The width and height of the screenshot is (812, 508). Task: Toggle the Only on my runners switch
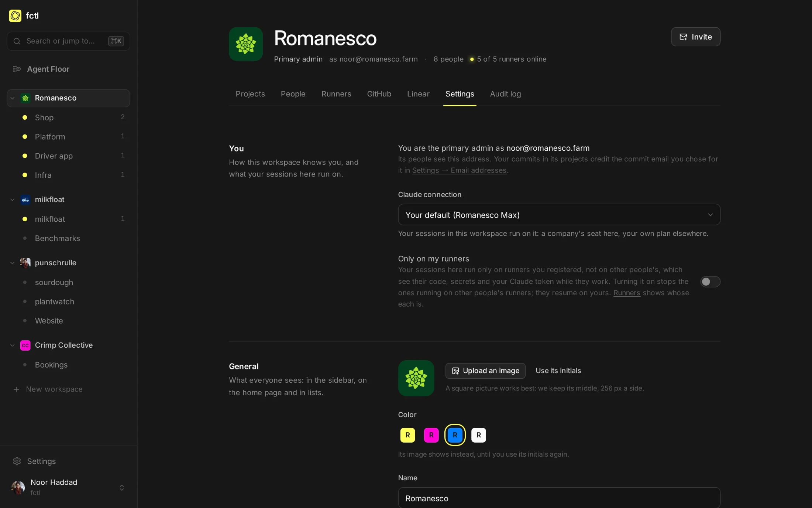coord(710,282)
